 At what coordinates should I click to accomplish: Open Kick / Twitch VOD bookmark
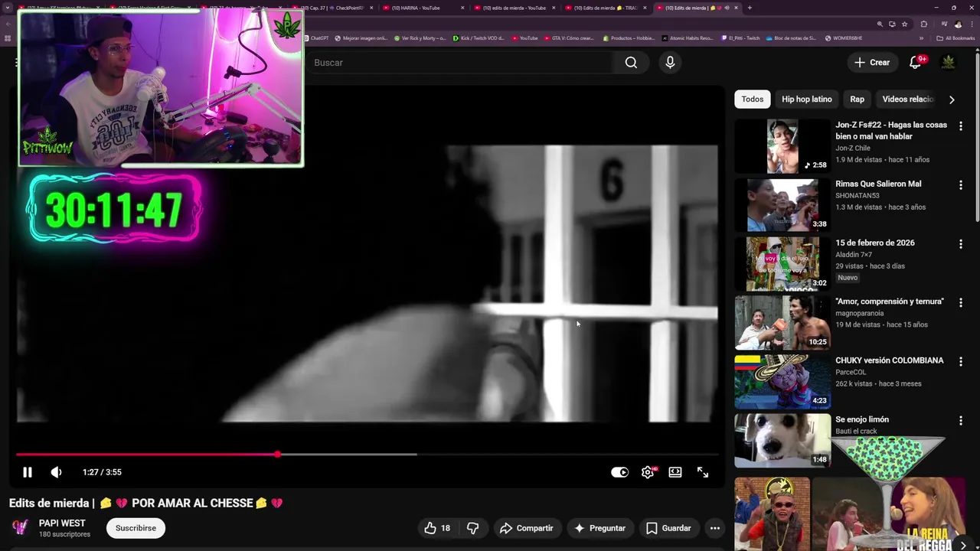(478, 37)
